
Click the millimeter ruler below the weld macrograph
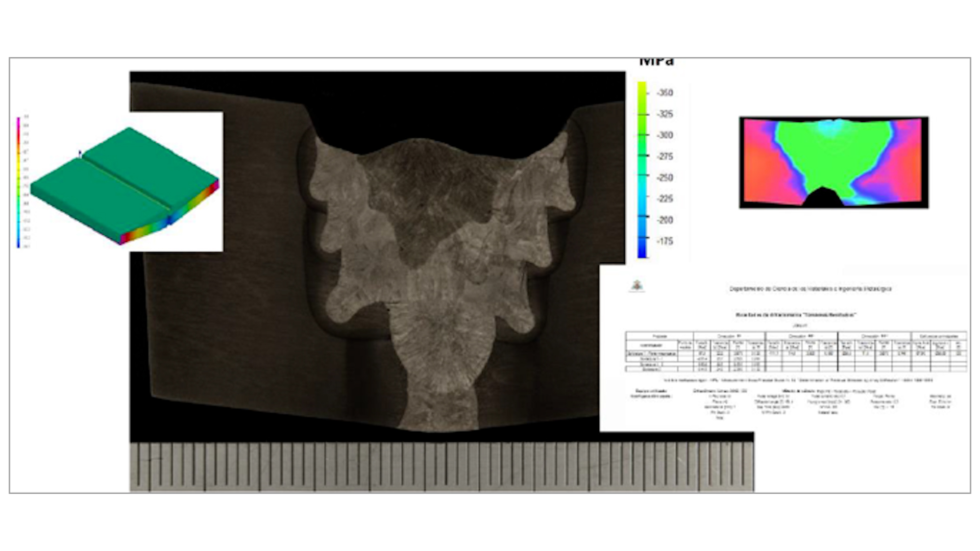(x=442, y=467)
